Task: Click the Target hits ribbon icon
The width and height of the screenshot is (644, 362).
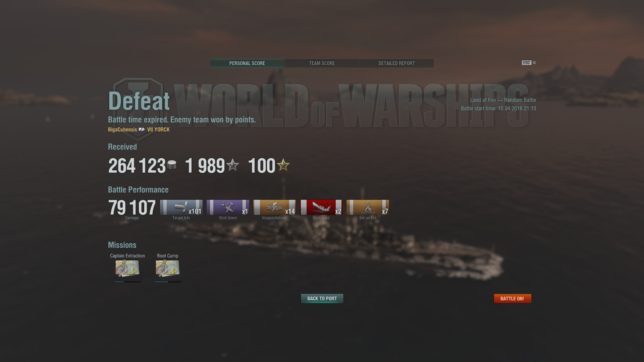Action: click(181, 207)
